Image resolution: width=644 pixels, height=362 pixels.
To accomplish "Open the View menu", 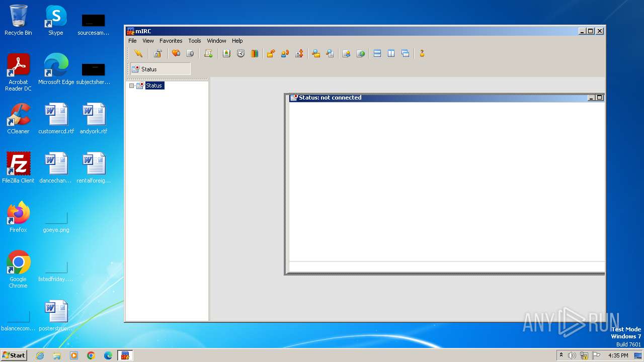I will point(148,41).
